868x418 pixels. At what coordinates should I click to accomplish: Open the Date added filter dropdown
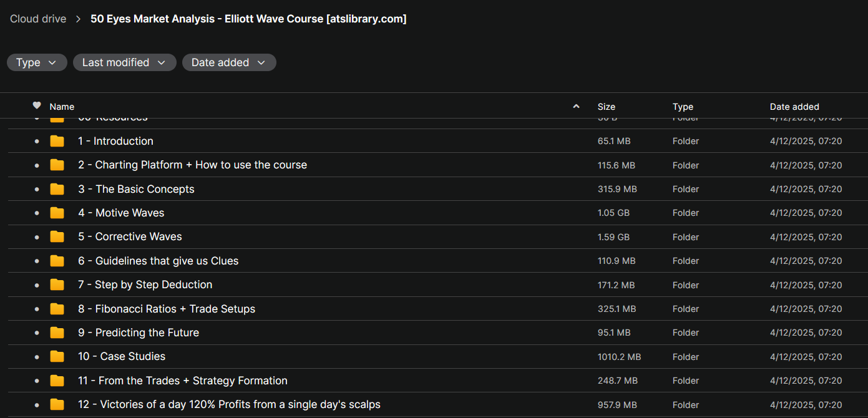(229, 62)
